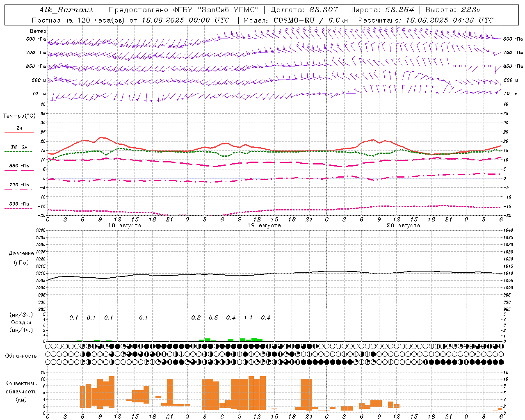Click the 'Прогноз на 120 часа(ов)' forecast text

pyautogui.click(x=79, y=20)
